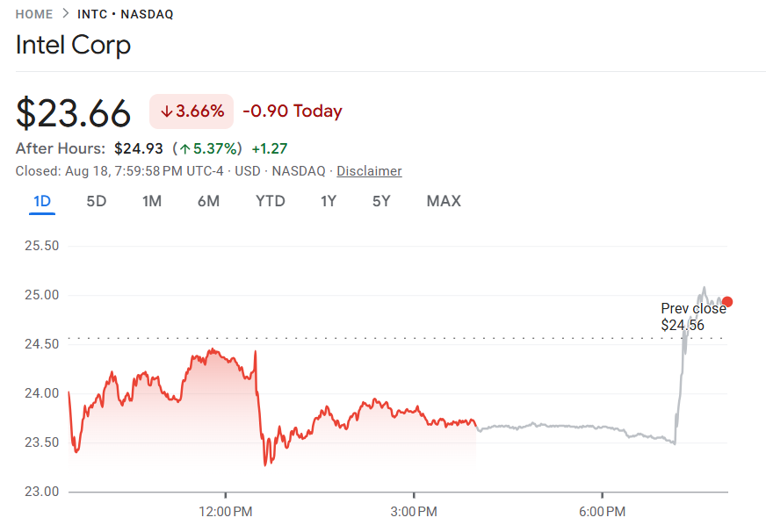Open the 5Y chart range
The image size is (766, 532).
coord(381,201)
